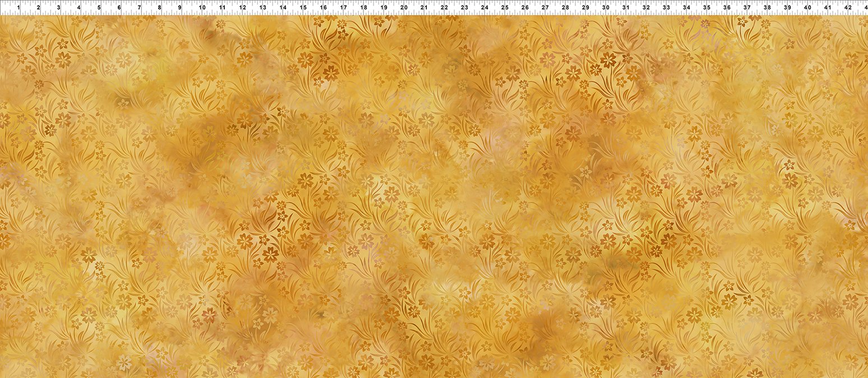Click the number 24 on the ruler
Screen dimensions: 868x378
coord(484,8)
